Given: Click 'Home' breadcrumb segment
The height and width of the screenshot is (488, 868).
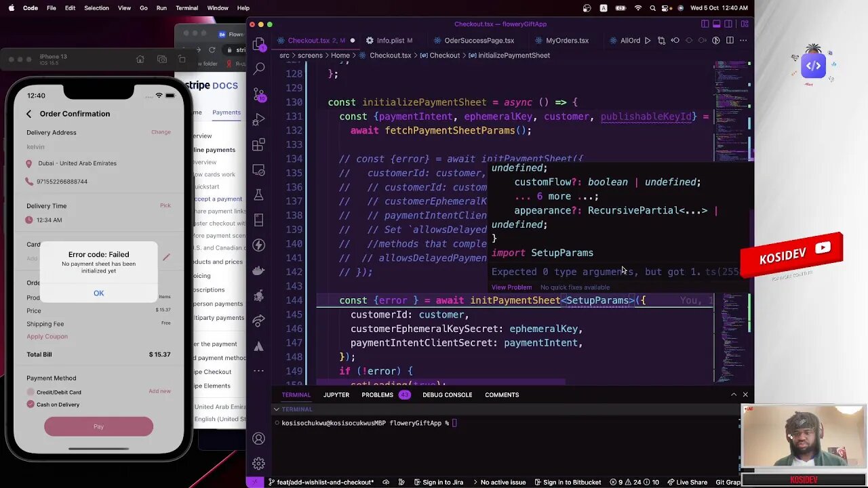Looking at the screenshot, I should (340, 56).
